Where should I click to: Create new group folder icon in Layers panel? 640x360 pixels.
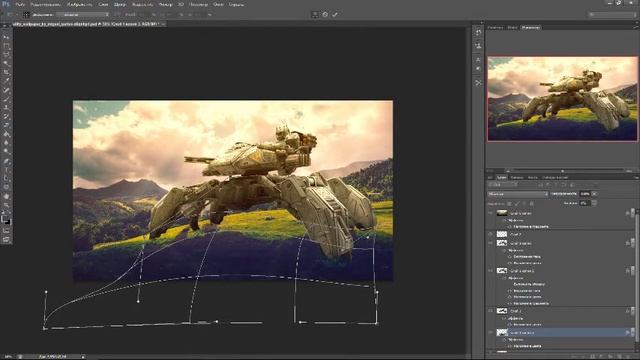coord(611,356)
